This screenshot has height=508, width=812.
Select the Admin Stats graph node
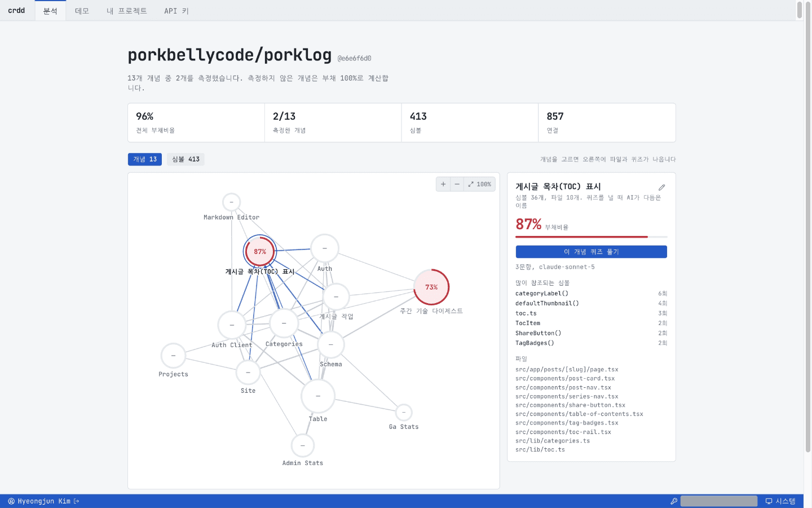pyautogui.click(x=303, y=446)
